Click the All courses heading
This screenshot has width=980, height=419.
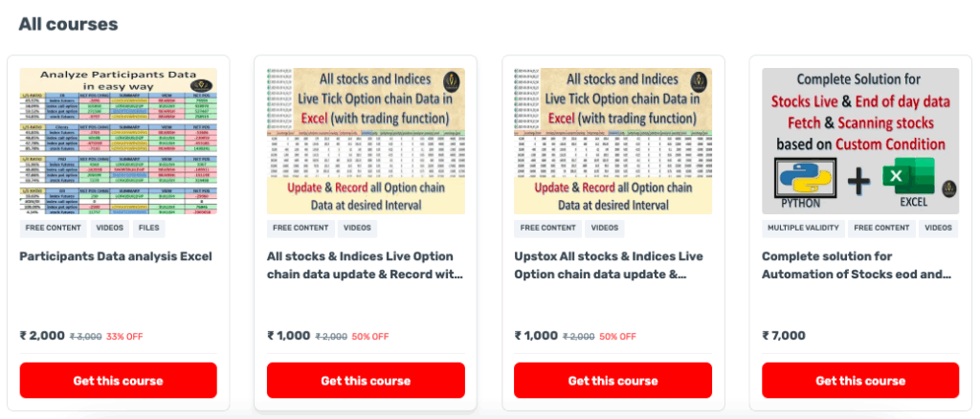(68, 24)
